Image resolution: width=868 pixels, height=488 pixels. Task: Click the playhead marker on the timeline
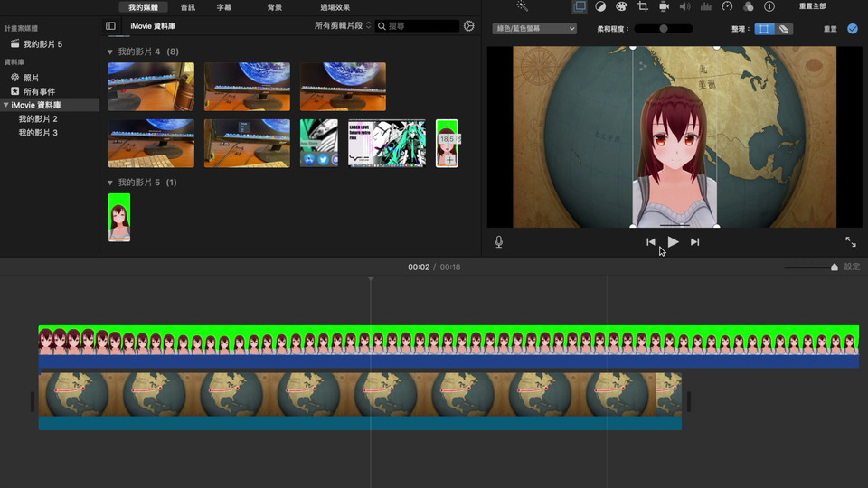(x=371, y=278)
